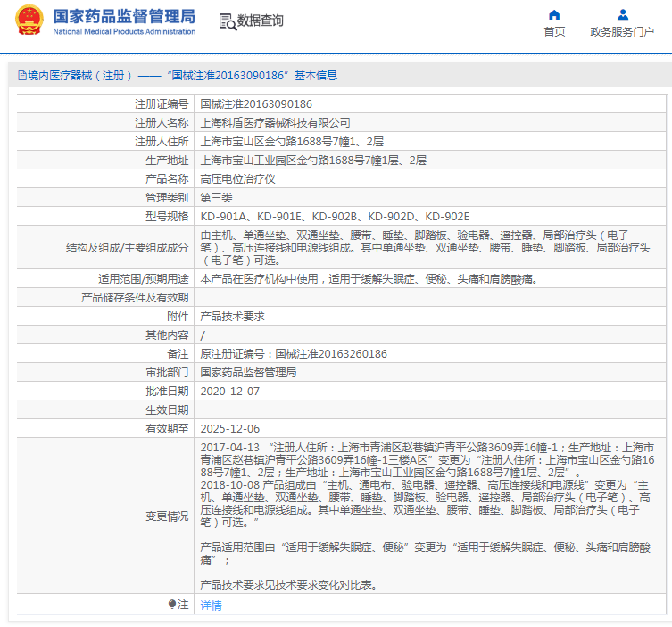Select the 产品适用范围由 change paragraph
Viewport: 672px width, 627px height.
pyautogui.click(x=426, y=554)
